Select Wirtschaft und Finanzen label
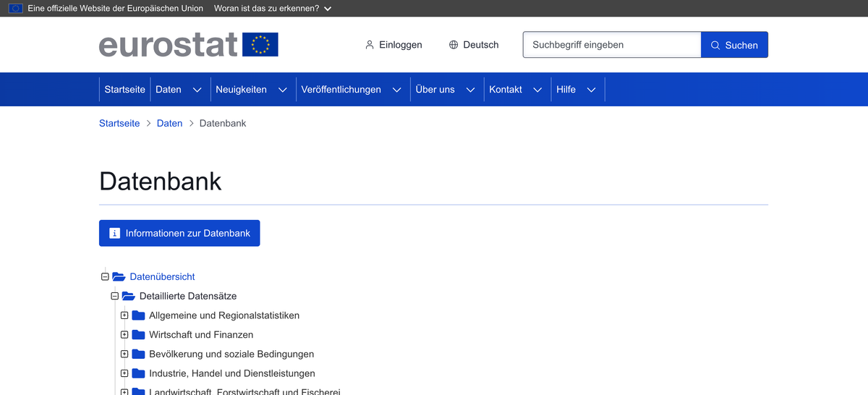 click(201, 335)
